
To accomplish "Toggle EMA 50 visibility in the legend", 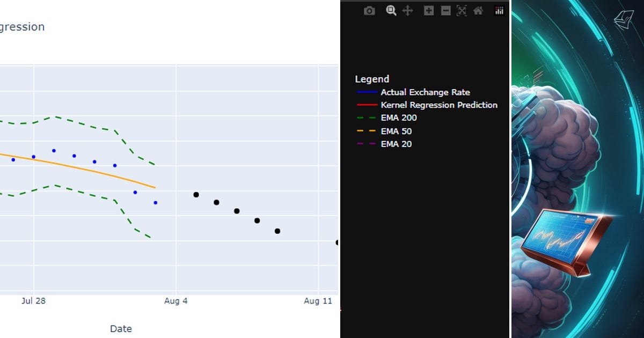I will tap(396, 131).
